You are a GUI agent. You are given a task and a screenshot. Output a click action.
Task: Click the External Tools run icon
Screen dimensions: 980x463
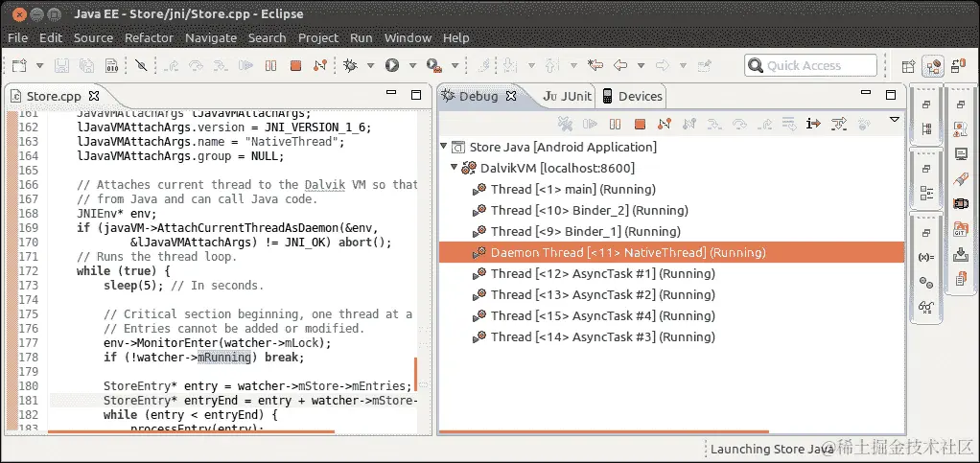(434, 65)
